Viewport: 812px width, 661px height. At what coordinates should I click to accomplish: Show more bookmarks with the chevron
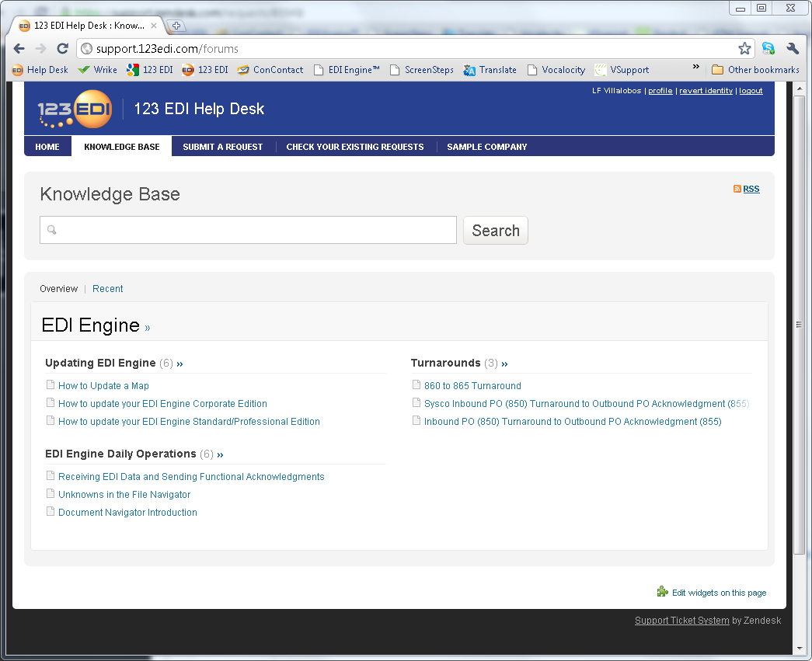coord(696,67)
